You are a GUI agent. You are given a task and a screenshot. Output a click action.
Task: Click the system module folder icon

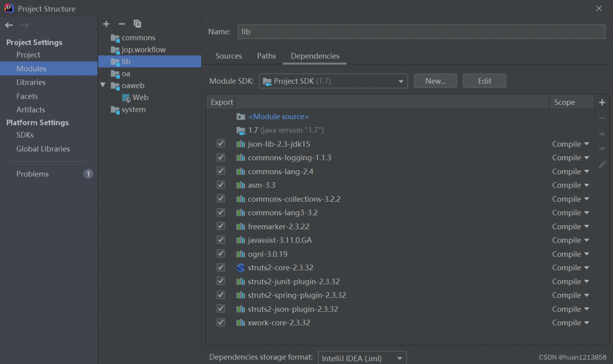click(115, 110)
